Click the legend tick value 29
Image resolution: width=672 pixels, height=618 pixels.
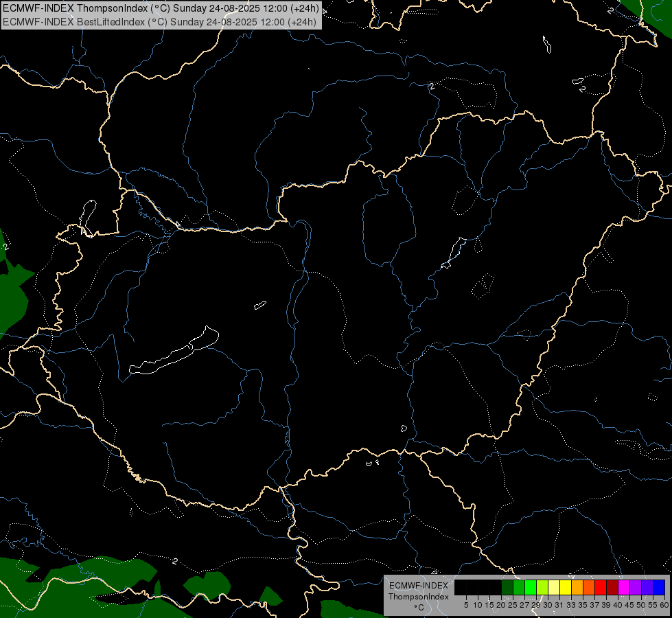click(x=536, y=605)
